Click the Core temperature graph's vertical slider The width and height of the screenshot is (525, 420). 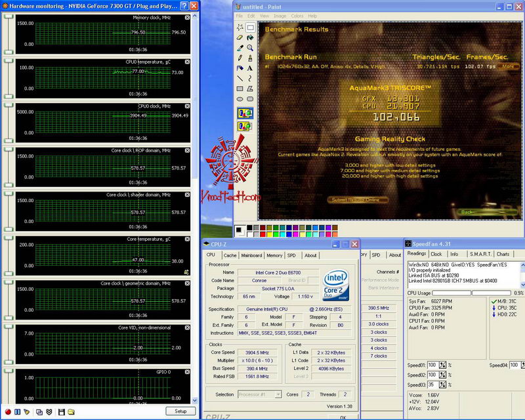pos(9,255)
